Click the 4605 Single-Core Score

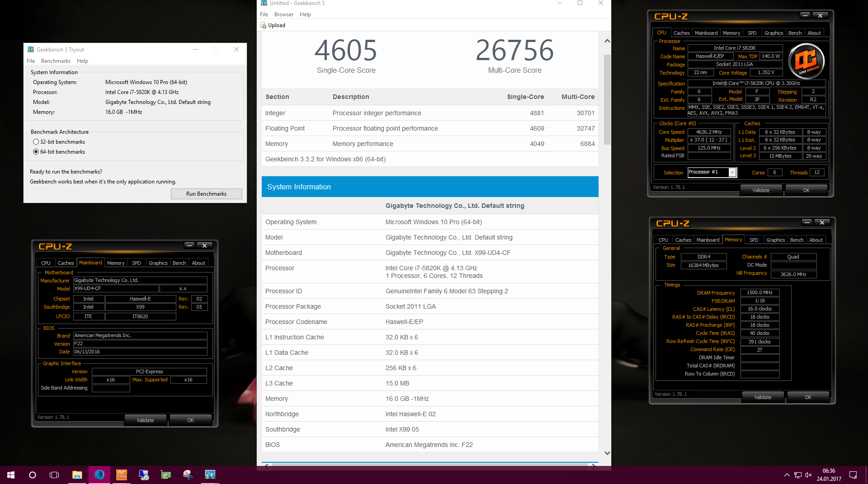point(346,50)
